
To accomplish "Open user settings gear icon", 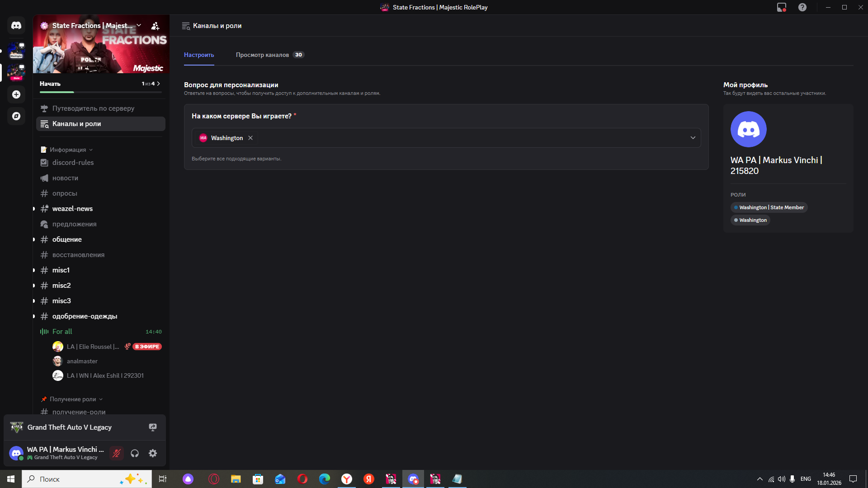I will pos(153,453).
